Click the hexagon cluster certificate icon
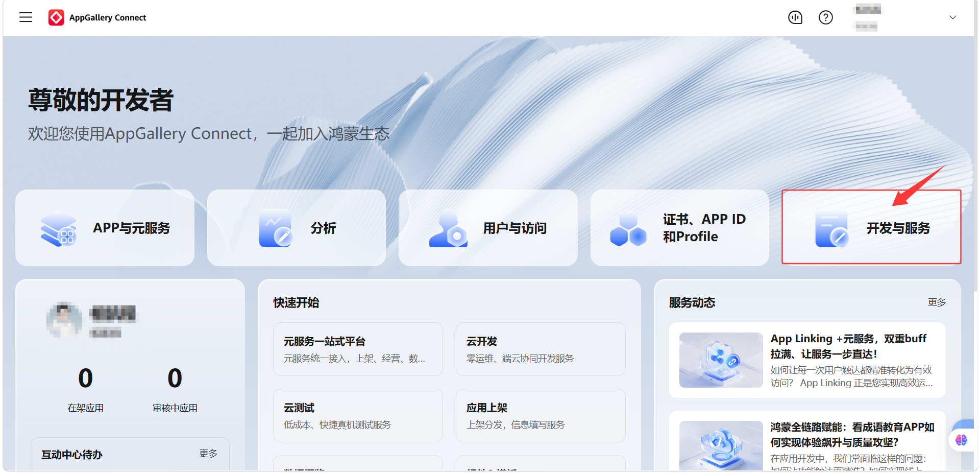Viewport: 980px width, 473px height. click(x=628, y=229)
